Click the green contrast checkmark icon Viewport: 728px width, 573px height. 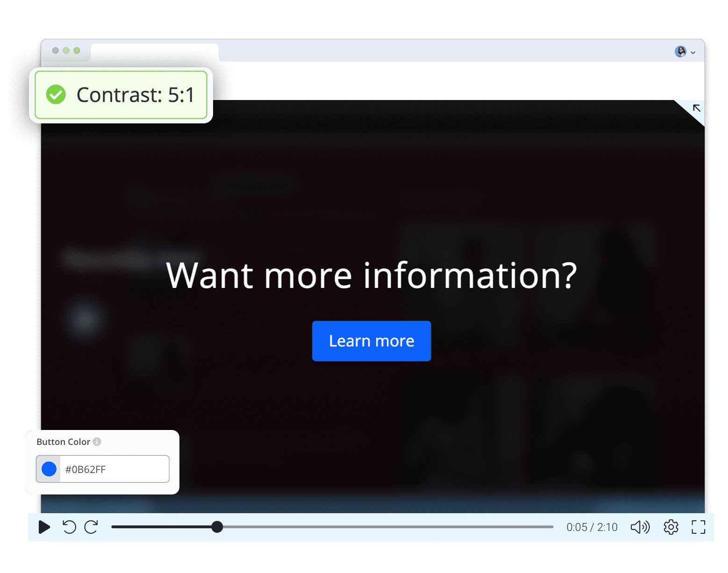point(56,95)
